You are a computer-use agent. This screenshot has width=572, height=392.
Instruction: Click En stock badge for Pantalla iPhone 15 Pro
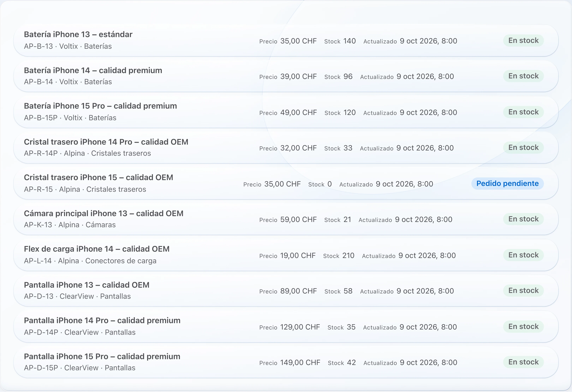pyautogui.click(x=523, y=362)
